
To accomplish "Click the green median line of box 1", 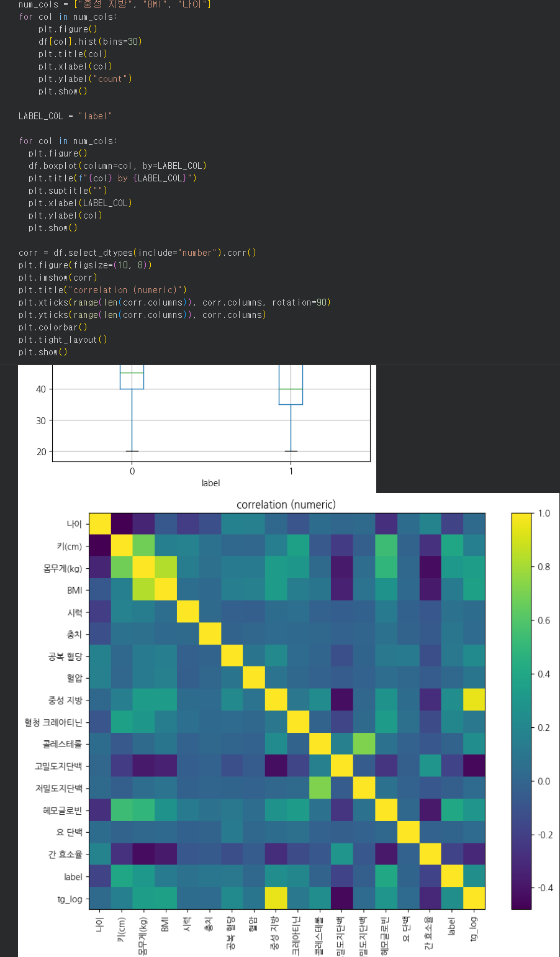I will click(x=291, y=389).
